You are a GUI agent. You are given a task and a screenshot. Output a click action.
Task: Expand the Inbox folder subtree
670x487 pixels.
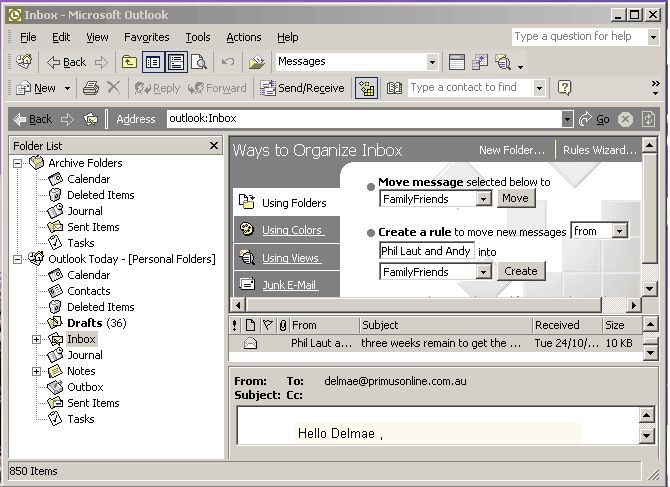click(x=36, y=339)
